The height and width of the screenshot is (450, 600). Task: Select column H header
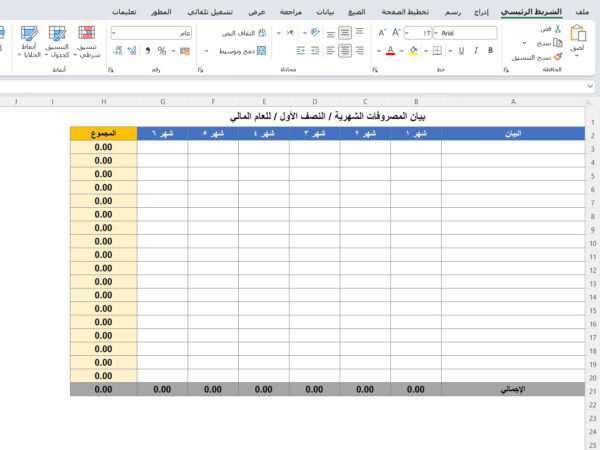[104, 101]
